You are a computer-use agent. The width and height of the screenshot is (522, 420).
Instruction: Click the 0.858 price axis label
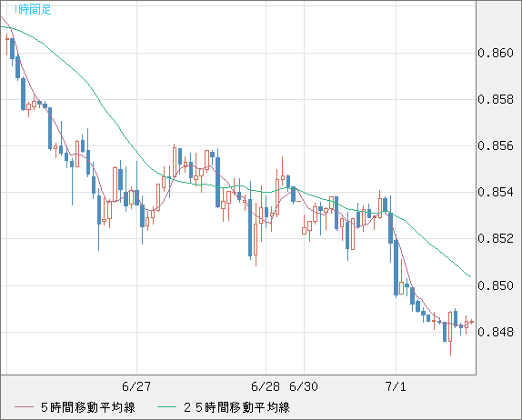click(496, 99)
